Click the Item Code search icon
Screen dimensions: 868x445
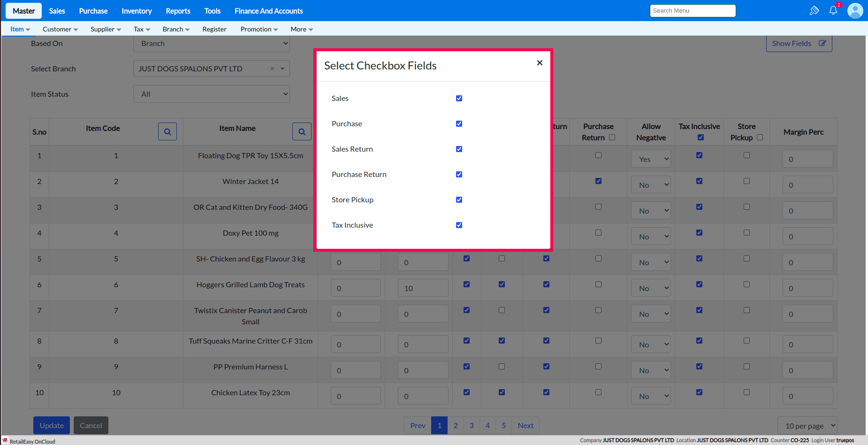point(168,132)
